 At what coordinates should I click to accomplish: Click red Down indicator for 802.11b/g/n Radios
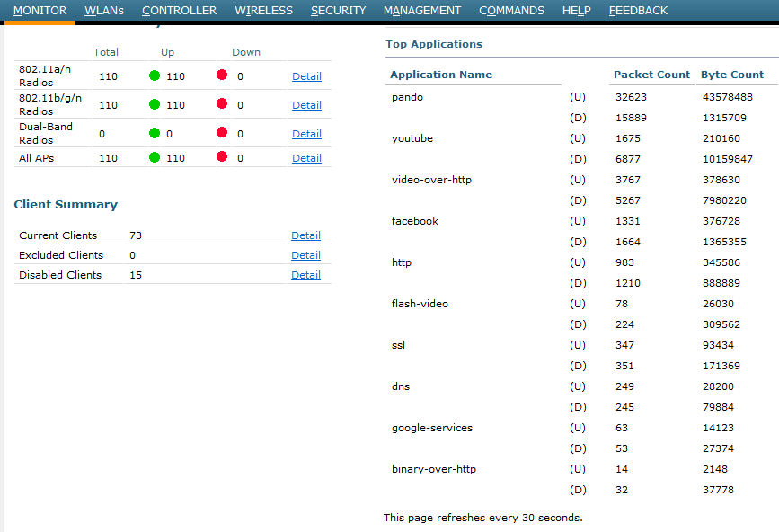(x=222, y=104)
